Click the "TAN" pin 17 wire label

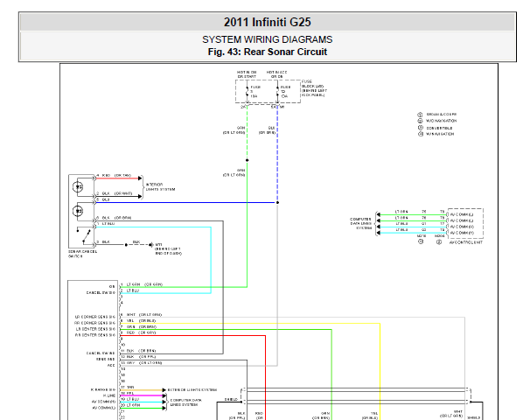click(x=130, y=388)
